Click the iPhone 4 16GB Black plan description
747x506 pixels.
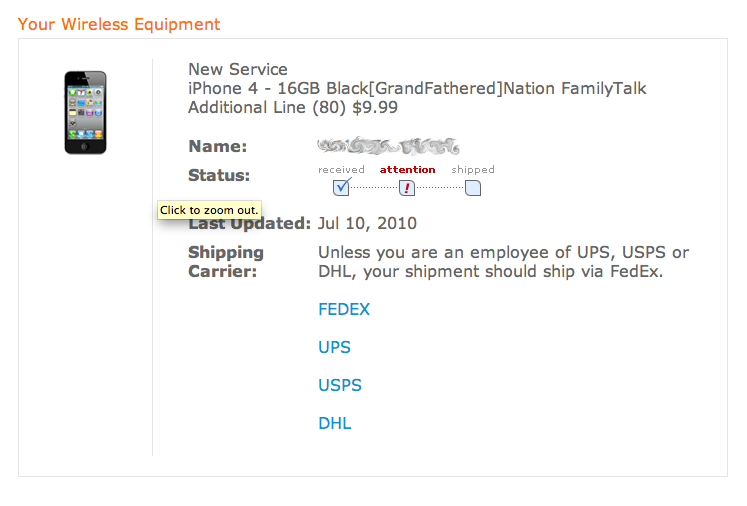coord(417,98)
